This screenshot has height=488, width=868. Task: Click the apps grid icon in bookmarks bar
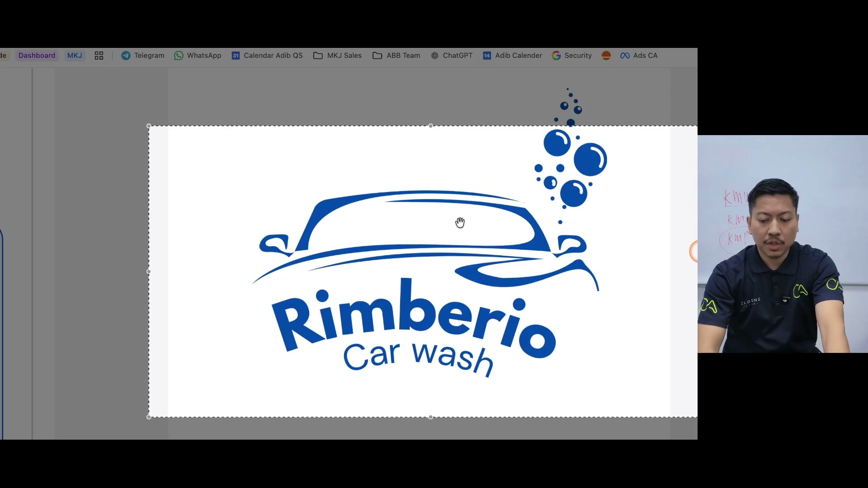tap(99, 56)
